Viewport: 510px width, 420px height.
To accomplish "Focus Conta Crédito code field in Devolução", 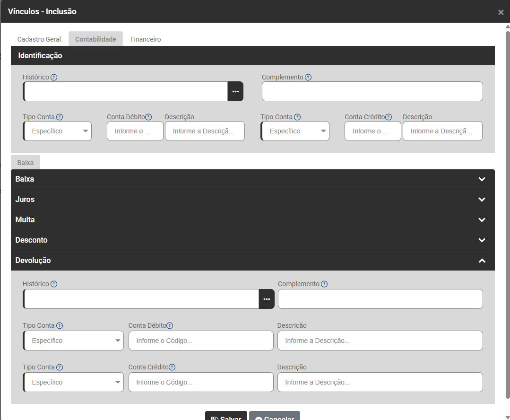I will click(x=201, y=382).
